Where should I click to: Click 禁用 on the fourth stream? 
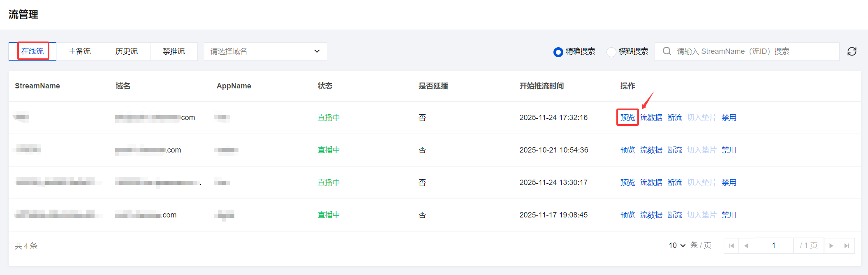729,215
